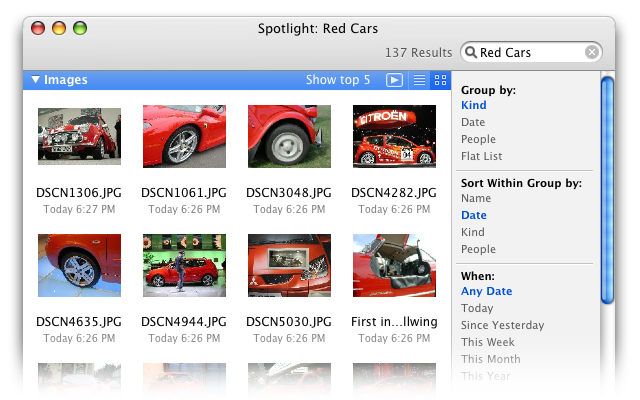Click the vertical blue scrollbar

coord(607,190)
